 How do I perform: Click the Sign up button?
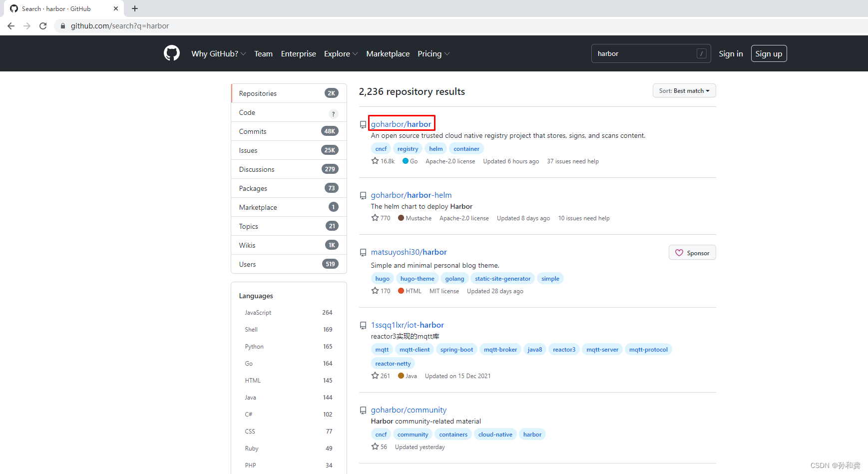769,53
